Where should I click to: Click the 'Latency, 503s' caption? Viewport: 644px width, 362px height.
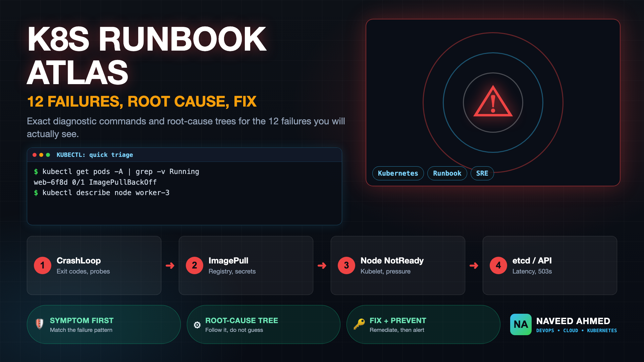coord(532,271)
